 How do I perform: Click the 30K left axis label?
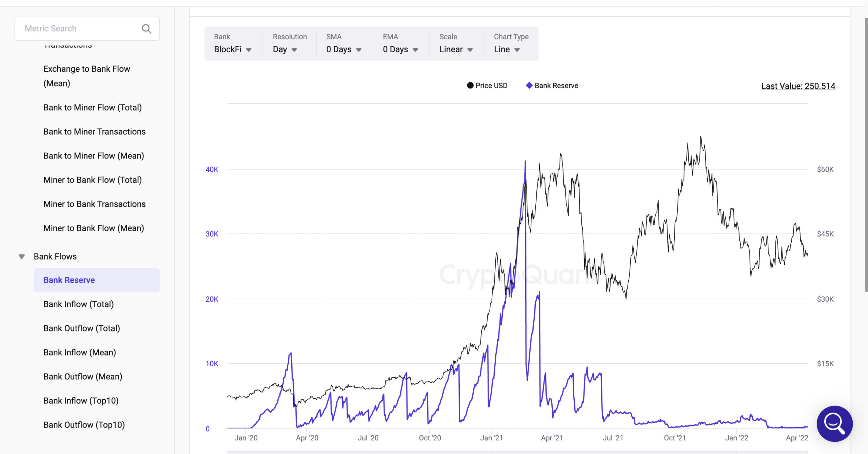212,234
